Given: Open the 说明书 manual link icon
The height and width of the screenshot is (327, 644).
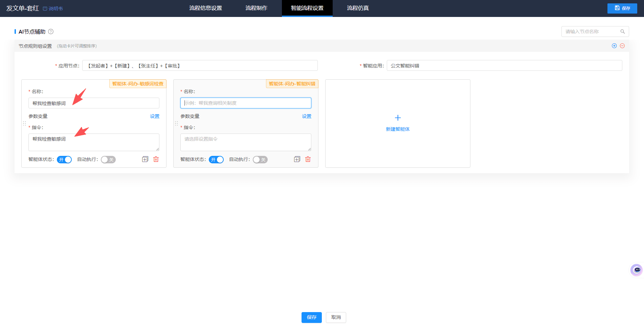Looking at the screenshot, I should 45,8.
